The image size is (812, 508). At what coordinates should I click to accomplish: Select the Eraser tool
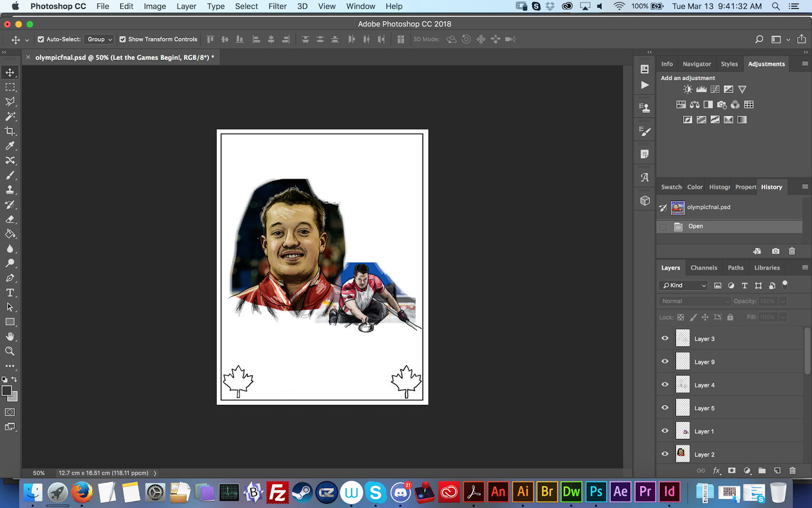10,219
